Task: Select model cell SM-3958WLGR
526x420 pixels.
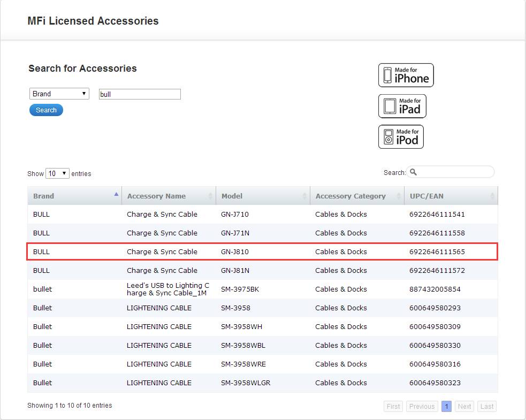Action: click(x=246, y=383)
